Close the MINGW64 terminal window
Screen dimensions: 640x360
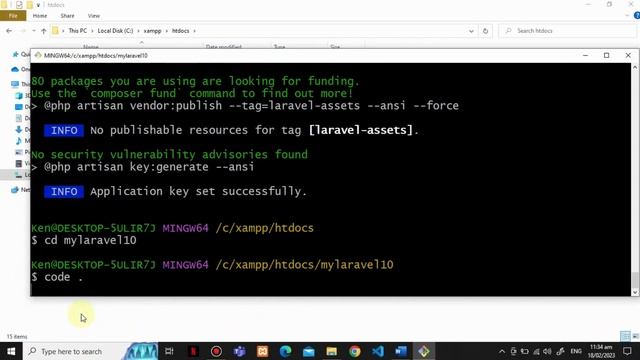[x=628, y=56]
